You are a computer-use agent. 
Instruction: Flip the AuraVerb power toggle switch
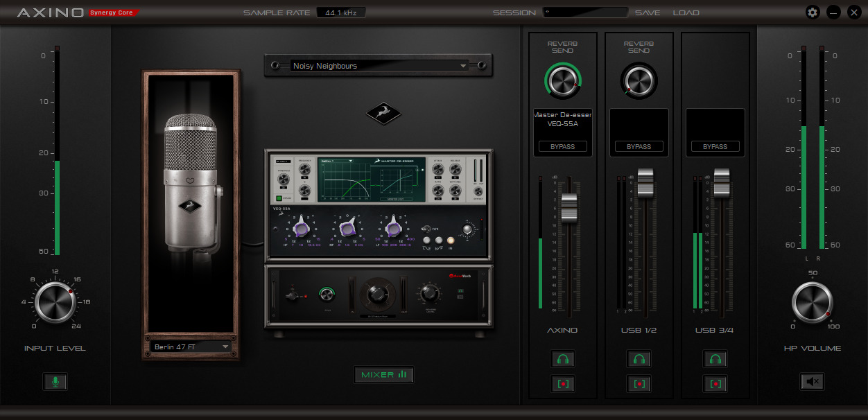292,296
